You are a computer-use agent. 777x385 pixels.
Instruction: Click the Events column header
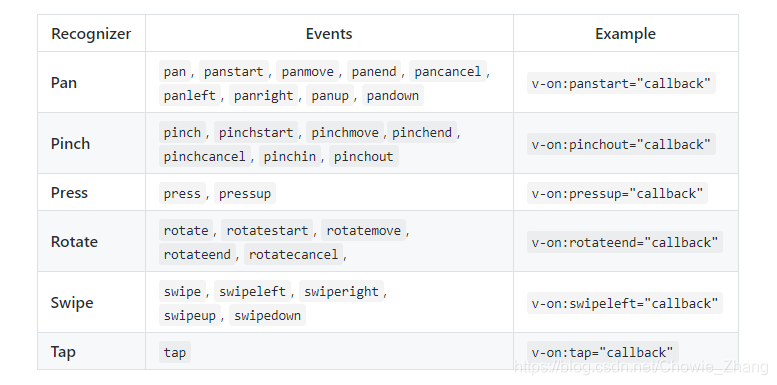pyautogui.click(x=329, y=34)
